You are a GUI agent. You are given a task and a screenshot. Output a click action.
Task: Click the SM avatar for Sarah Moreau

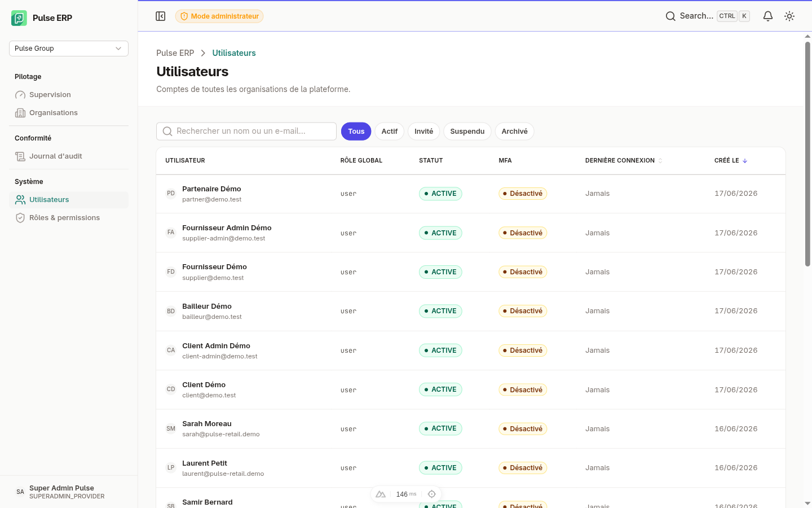click(171, 429)
